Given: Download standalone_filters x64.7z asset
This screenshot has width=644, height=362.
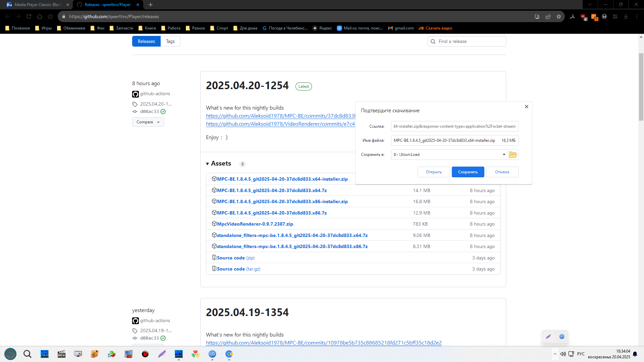Looking at the screenshot, I should tap(292, 235).
